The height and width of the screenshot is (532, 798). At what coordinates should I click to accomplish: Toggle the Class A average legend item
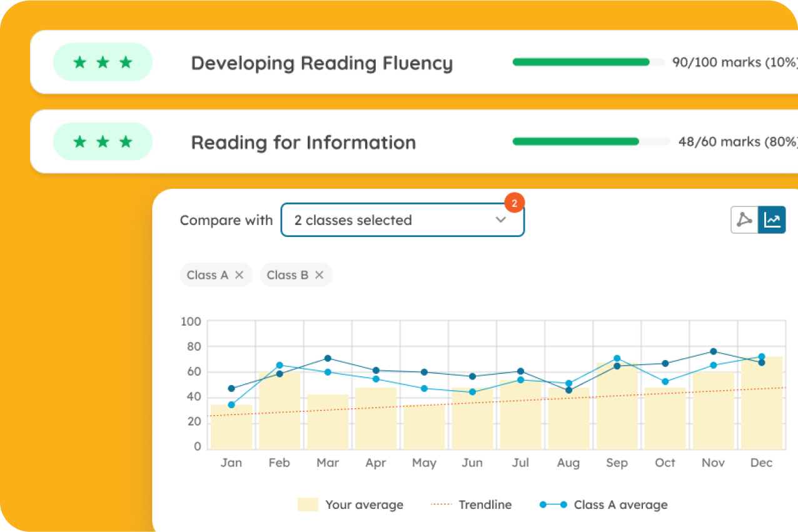click(x=604, y=504)
